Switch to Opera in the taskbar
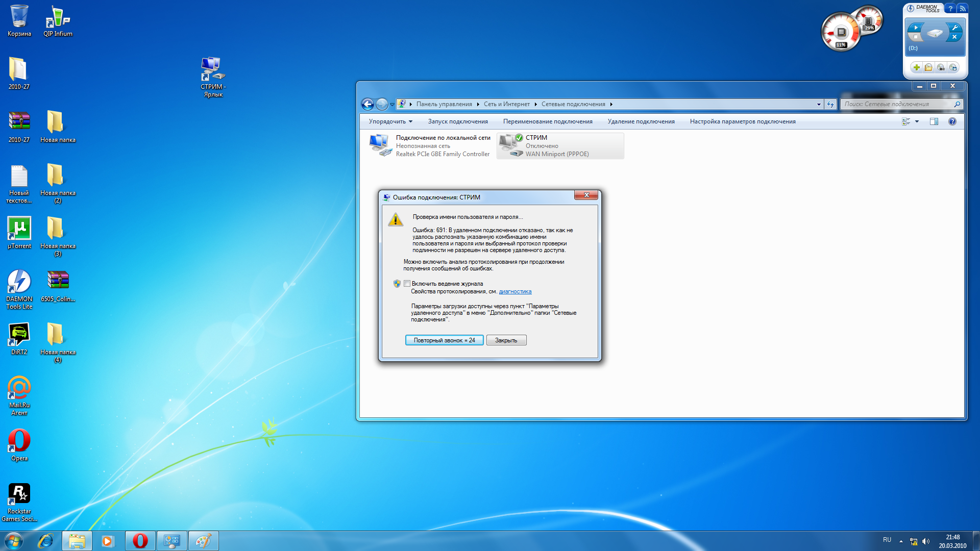This screenshot has width=980, height=551. 140,541
